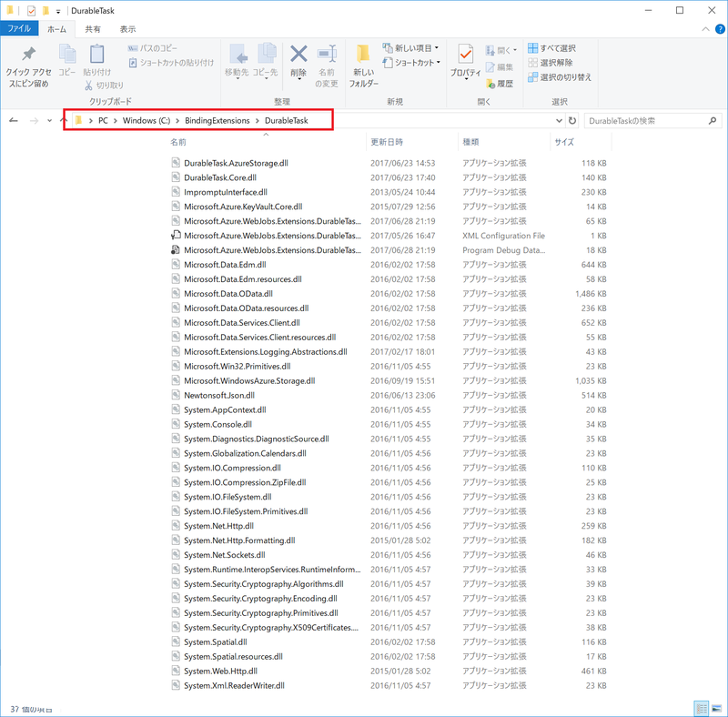Screen dimensions: 728x717
Task: Switch to Large icons view in the status bar
Action: (x=717, y=709)
